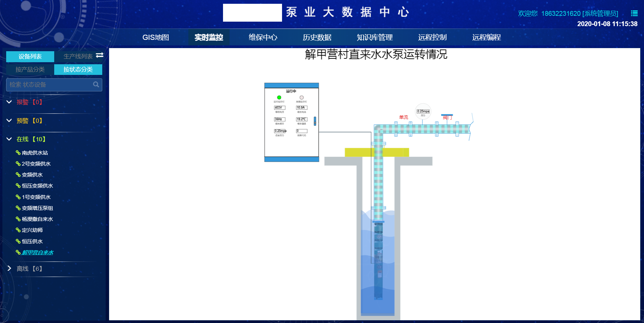Expand the 离线【6】 offline device group

pyautogui.click(x=10, y=269)
